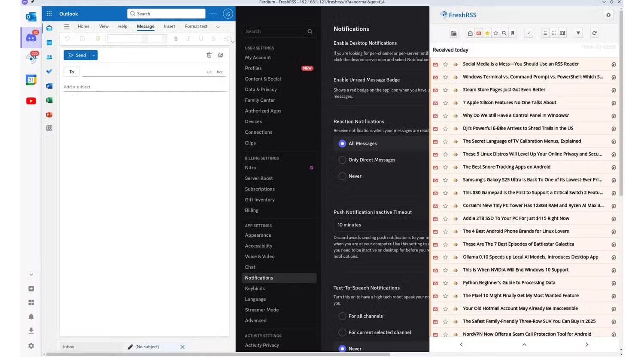The height and width of the screenshot is (362, 644).
Task: Open the Discord service in Ferdium sidebar
Action: pyautogui.click(x=31, y=38)
